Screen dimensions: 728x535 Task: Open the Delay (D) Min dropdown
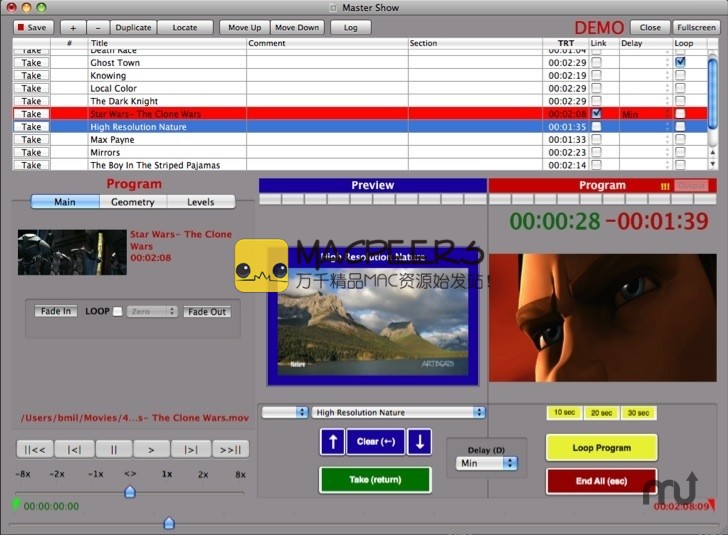(x=487, y=463)
